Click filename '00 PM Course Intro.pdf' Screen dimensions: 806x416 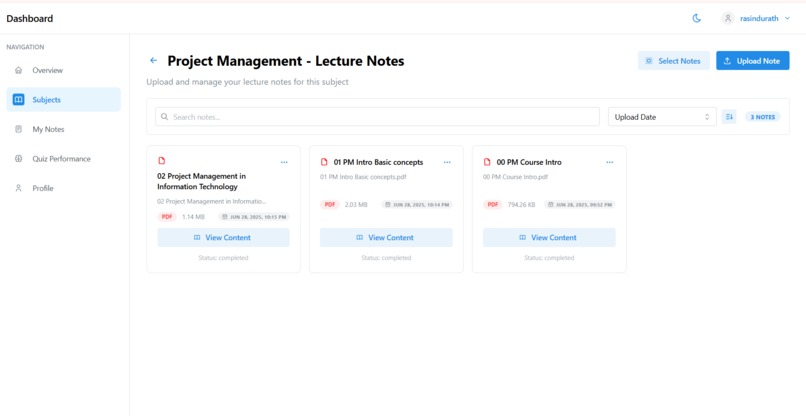coord(515,177)
